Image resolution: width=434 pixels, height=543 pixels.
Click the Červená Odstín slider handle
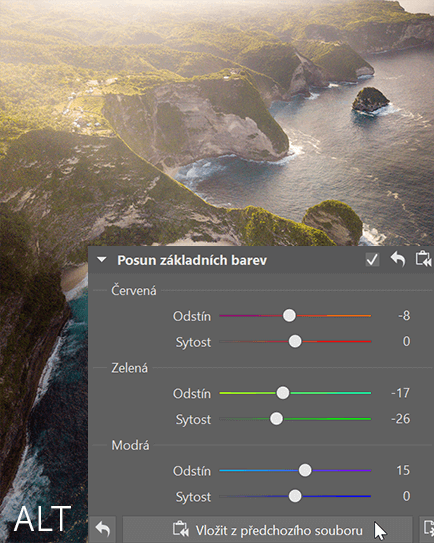(x=289, y=315)
